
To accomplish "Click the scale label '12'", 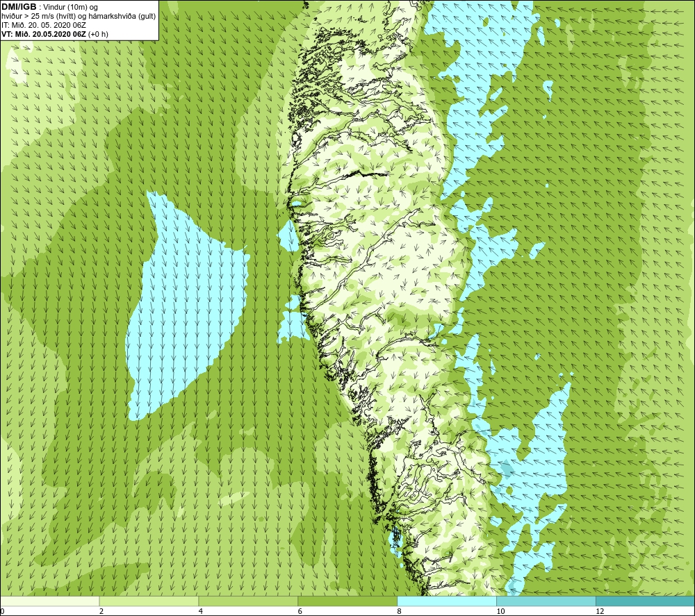I will pos(600,612).
